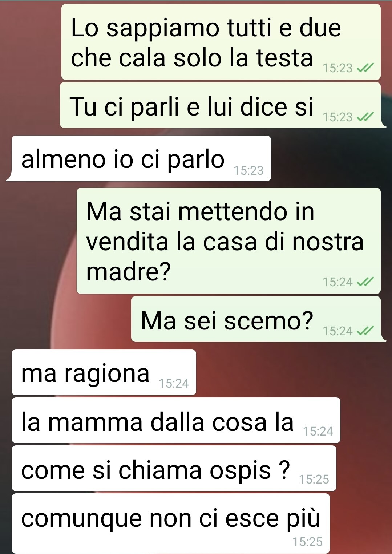Click the 15:23 time on first sent message
The image size is (392, 554).
click(x=338, y=68)
